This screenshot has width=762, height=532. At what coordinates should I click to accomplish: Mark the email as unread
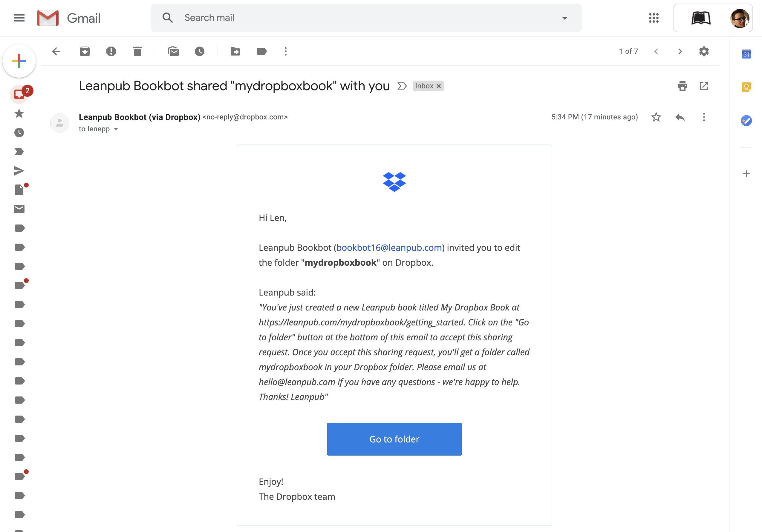pyautogui.click(x=173, y=51)
